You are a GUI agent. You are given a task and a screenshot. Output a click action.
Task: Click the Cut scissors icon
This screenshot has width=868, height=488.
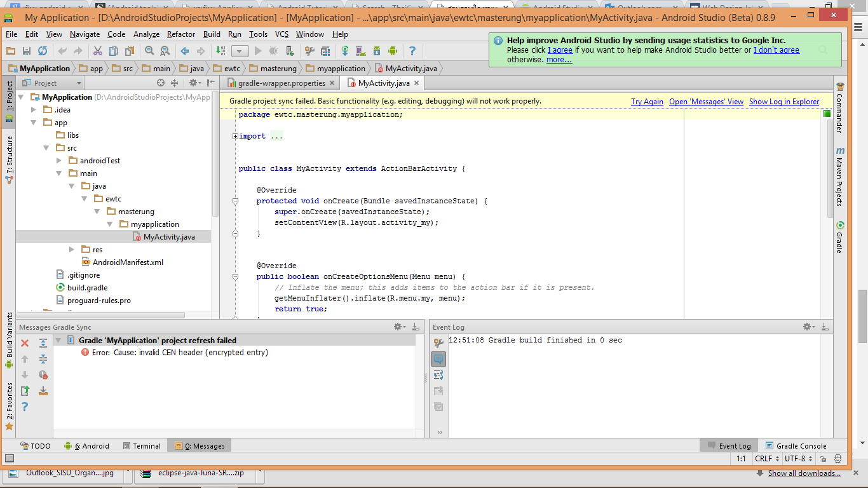click(98, 51)
